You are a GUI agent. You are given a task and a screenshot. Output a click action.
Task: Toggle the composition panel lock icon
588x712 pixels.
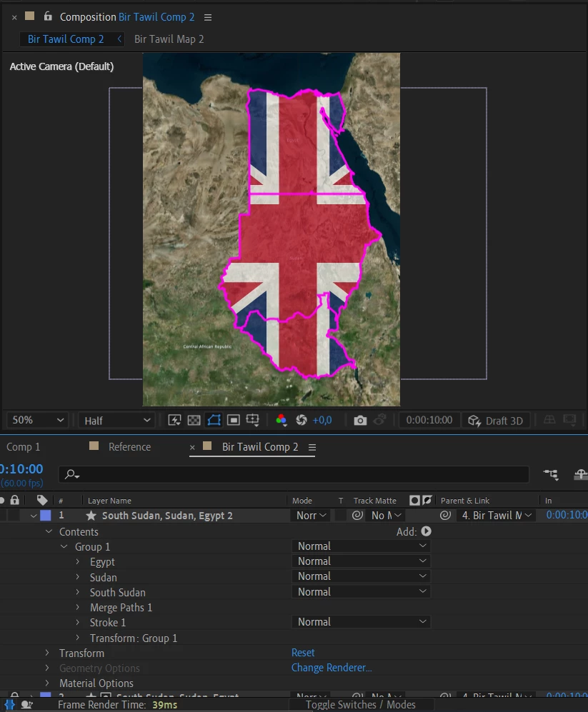coord(48,16)
